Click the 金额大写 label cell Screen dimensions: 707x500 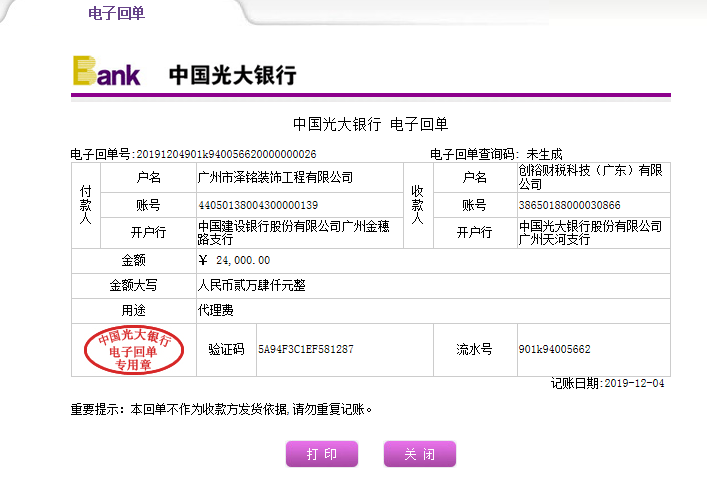coord(133,285)
